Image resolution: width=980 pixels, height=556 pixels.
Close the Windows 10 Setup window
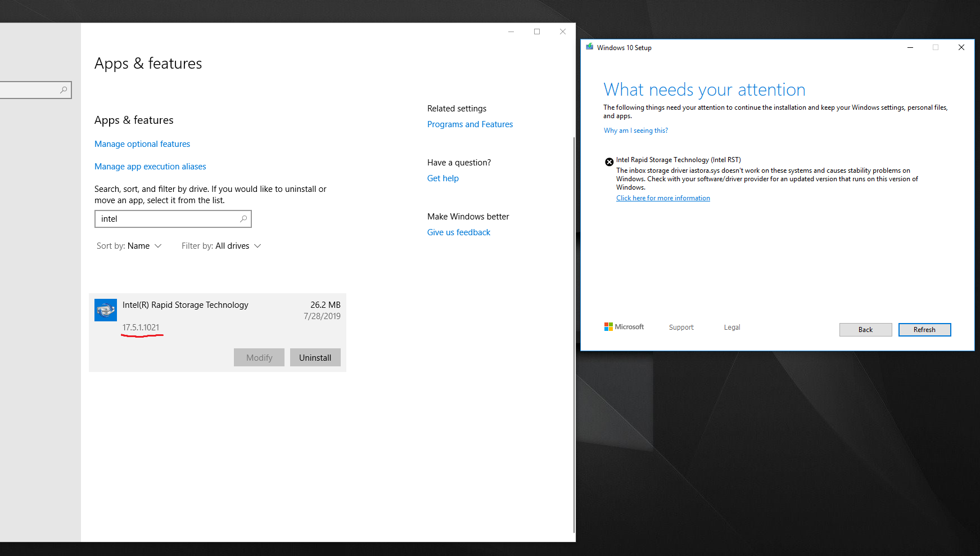click(x=961, y=48)
